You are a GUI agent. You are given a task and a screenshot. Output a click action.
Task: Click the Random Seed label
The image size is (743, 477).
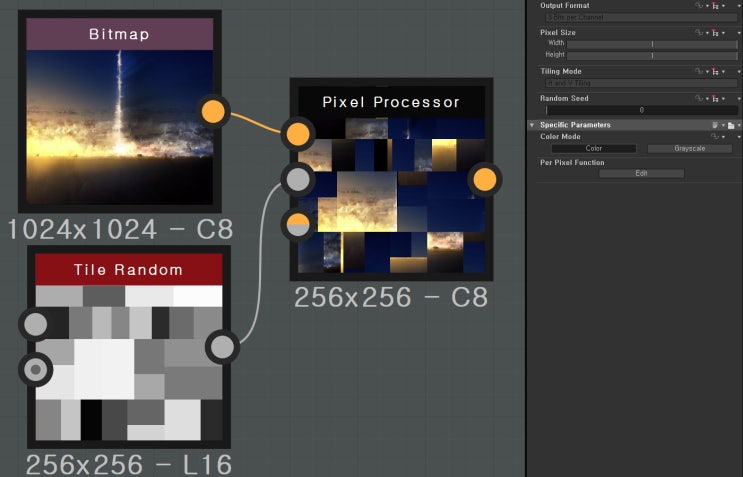pos(564,99)
